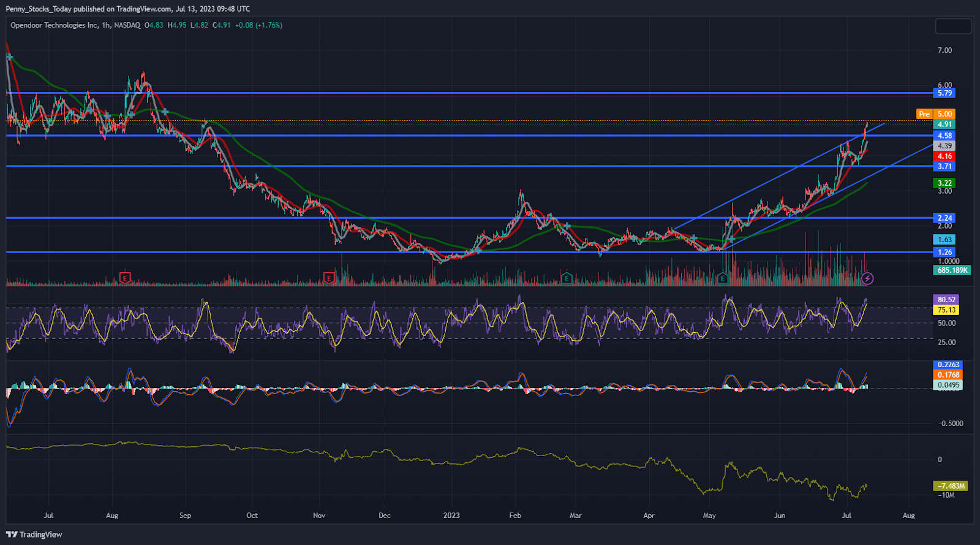Click the 1h interval in the chart legend
This screenshot has height=545, width=980.
pos(106,25)
